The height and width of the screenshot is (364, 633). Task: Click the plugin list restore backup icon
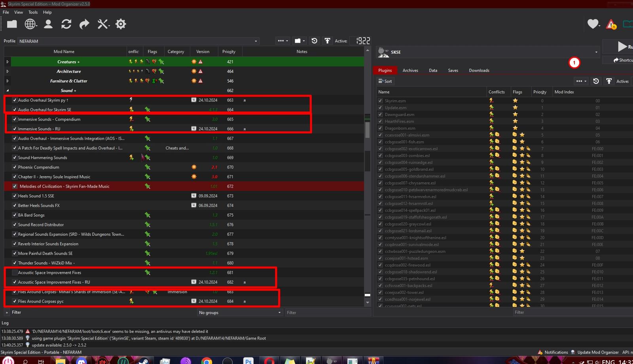596,81
